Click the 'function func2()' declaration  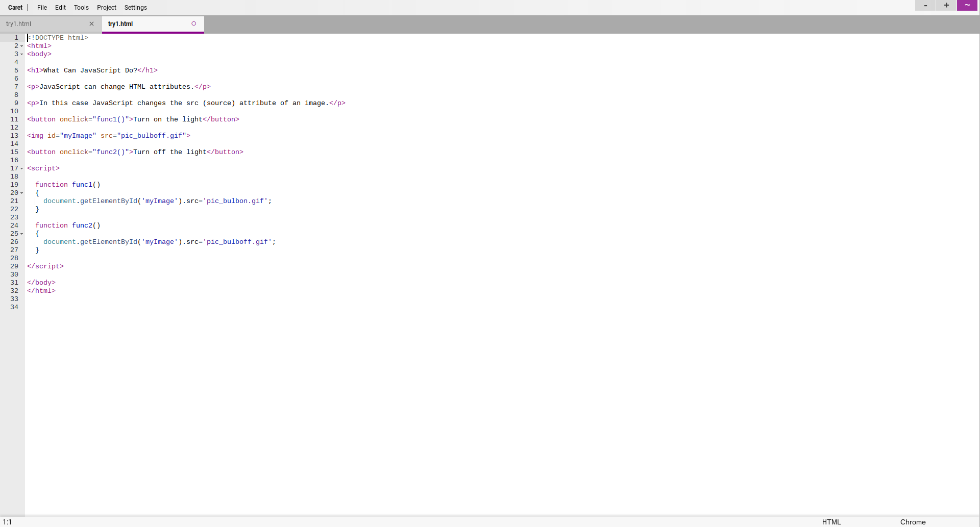click(68, 225)
